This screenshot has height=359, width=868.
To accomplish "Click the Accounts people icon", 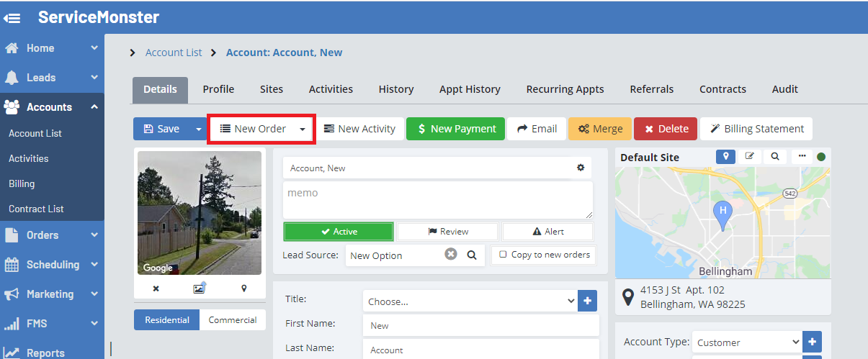I will tap(12, 107).
